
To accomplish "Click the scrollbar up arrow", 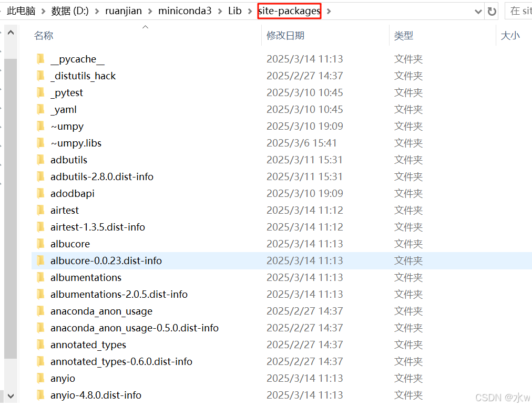I will pos(11,33).
